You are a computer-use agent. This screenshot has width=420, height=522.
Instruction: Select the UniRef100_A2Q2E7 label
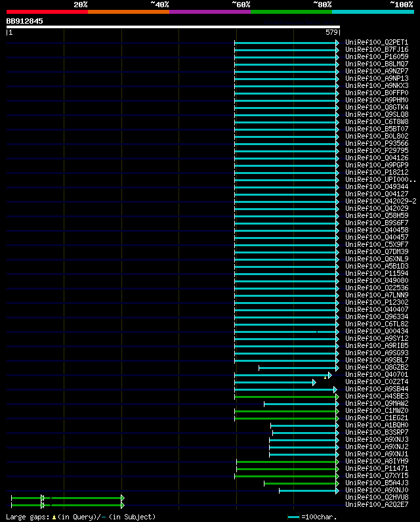[377, 504]
